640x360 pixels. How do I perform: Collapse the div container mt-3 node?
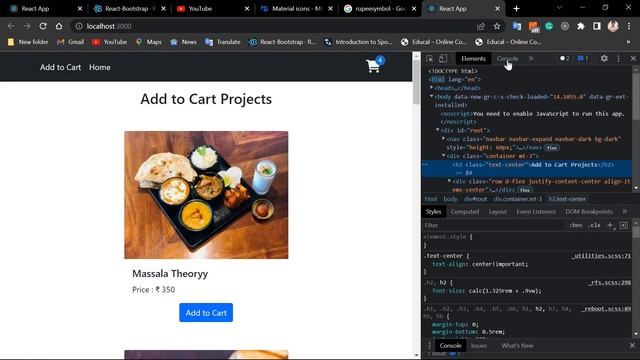point(444,156)
